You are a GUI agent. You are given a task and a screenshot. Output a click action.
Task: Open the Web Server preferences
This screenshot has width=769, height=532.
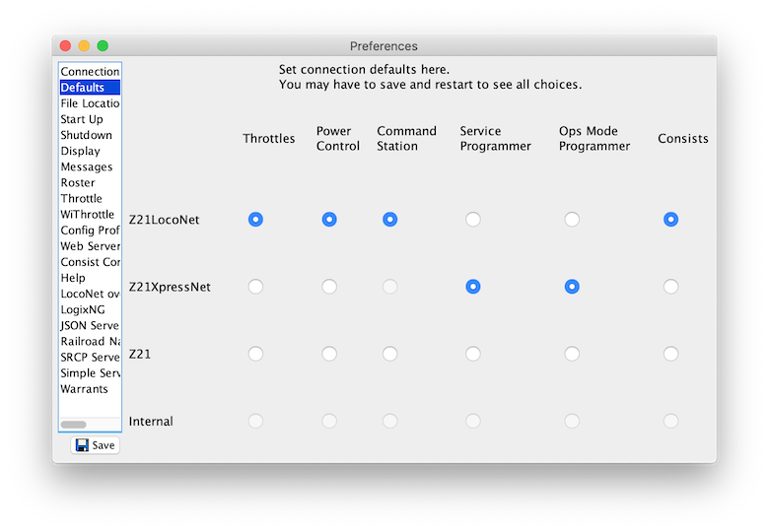(90, 246)
